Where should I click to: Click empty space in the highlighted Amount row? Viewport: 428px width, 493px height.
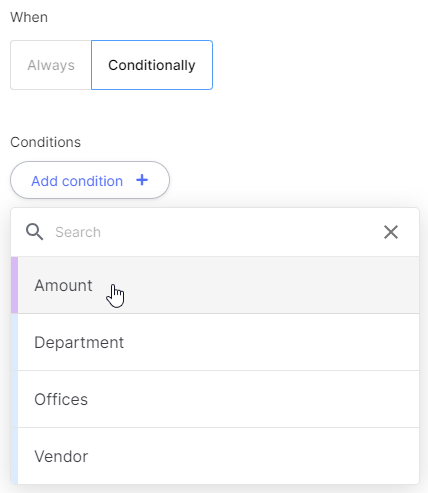tap(267, 285)
